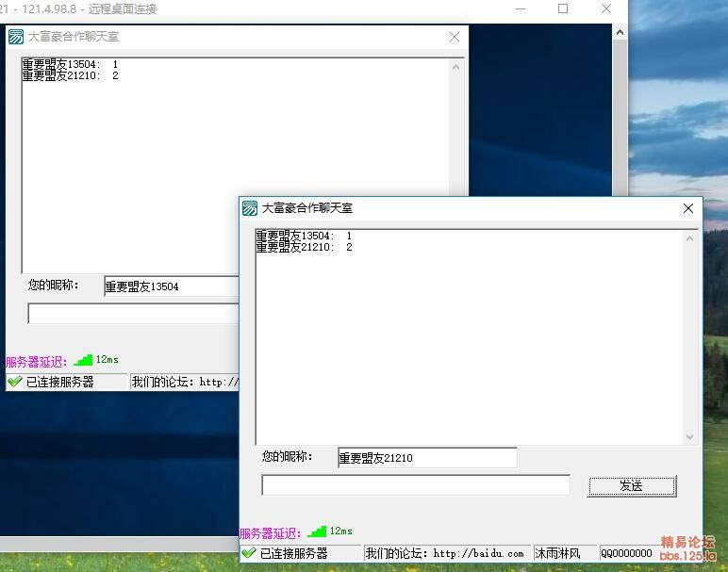The height and width of the screenshot is (572, 728).
Task: Edit nickname field 重要盟友21210
Action: (427, 458)
